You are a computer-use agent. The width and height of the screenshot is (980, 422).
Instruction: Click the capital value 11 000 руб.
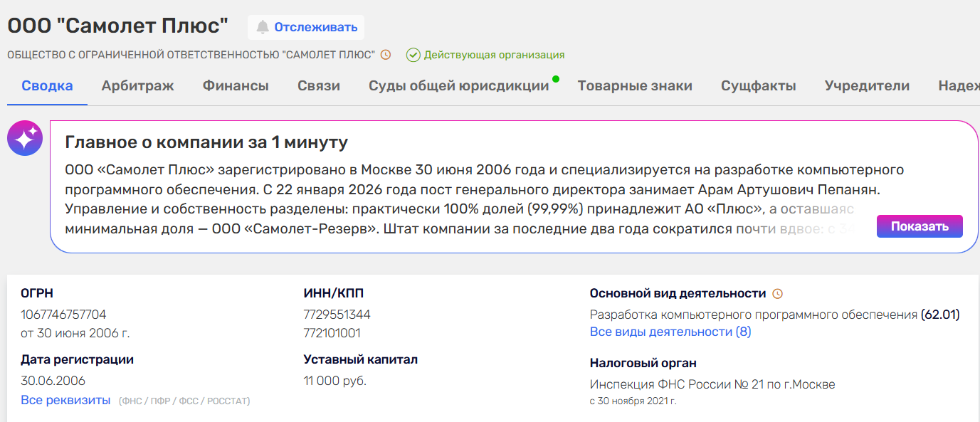coord(334,381)
